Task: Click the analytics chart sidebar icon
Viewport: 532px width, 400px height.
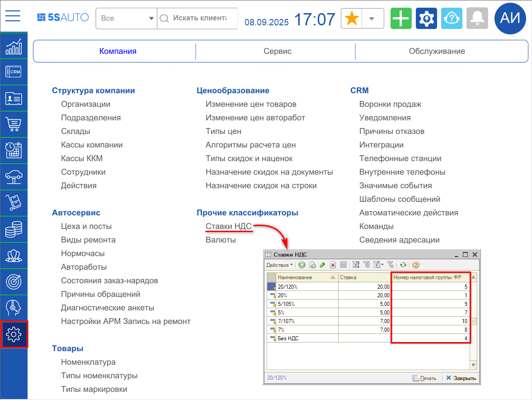Action: (x=14, y=46)
